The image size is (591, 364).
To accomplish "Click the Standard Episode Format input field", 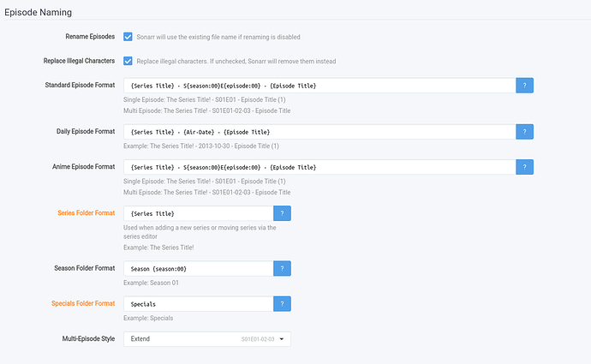I will point(319,86).
